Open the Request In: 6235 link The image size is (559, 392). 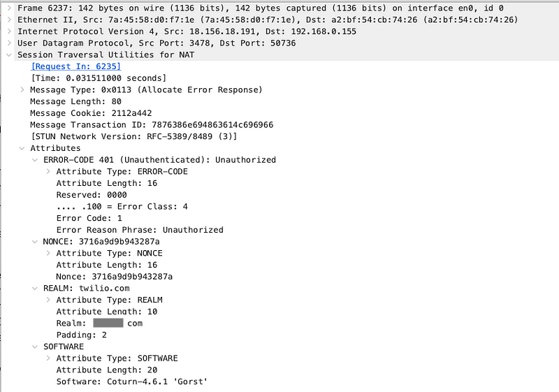[76, 66]
